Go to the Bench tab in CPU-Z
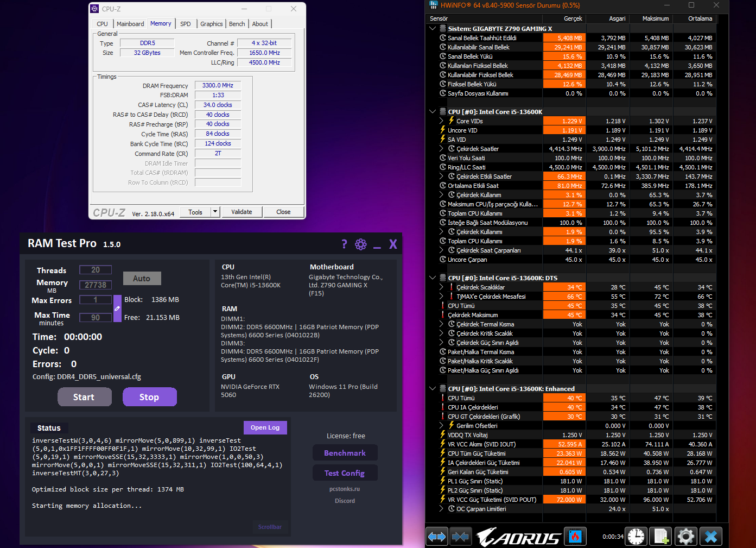The width and height of the screenshot is (756, 548). point(237,24)
